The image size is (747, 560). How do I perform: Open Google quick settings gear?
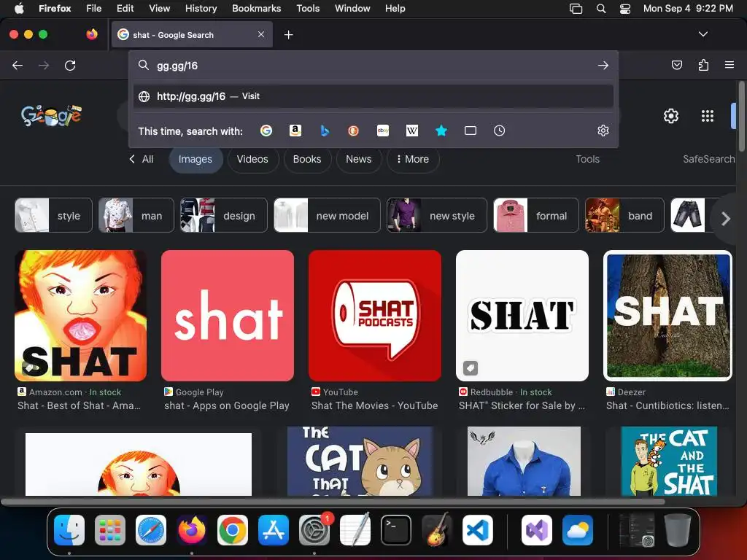[x=671, y=116]
